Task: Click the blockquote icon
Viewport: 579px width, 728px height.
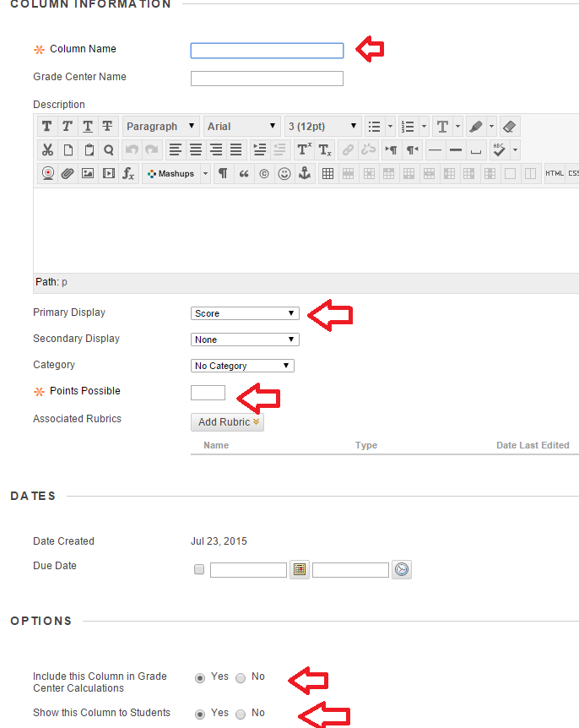Action: pyautogui.click(x=244, y=174)
